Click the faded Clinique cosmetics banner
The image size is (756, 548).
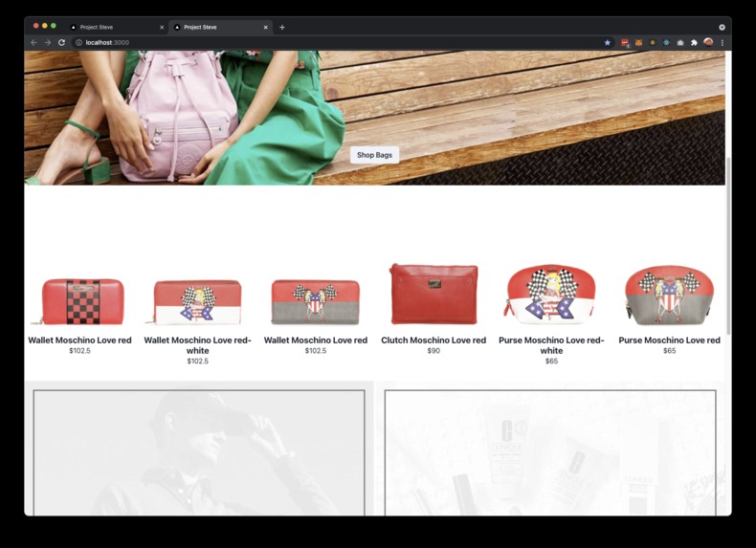pyautogui.click(x=550, y=450)
